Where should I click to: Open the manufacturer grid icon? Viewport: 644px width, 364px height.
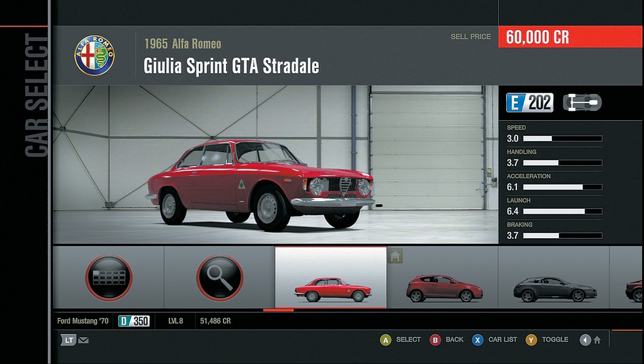(x=109, y=278)
